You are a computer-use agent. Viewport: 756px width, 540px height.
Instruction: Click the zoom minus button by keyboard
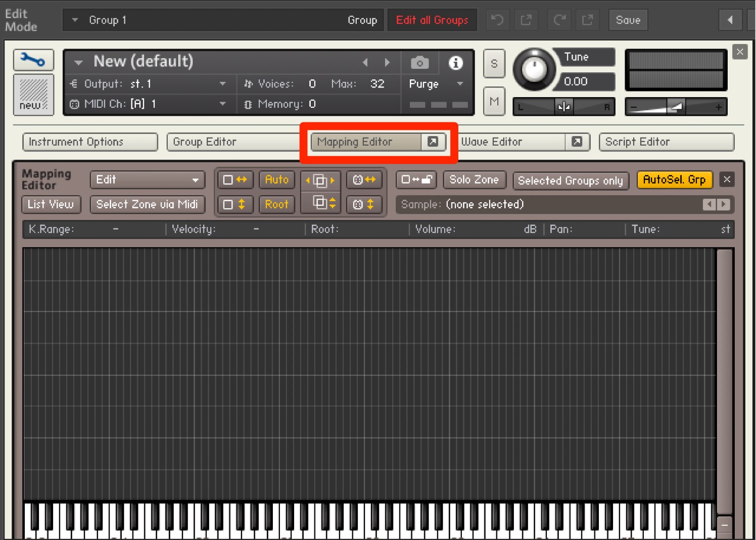coord(725,525)
